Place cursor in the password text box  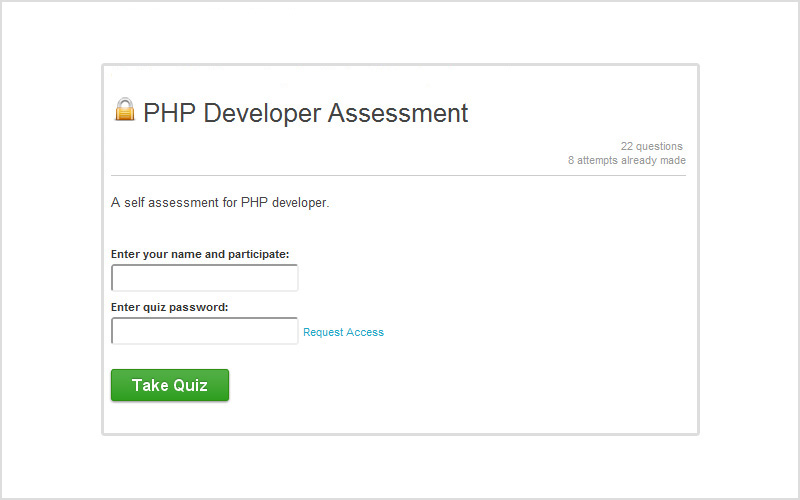point(204,331)
